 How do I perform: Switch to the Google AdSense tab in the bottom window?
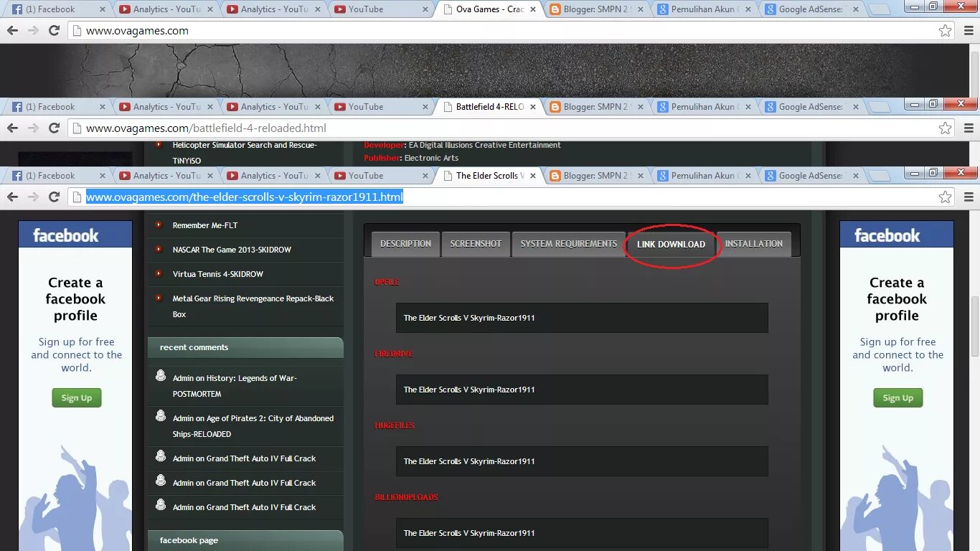pyautogui.click(x=811, y=176)
